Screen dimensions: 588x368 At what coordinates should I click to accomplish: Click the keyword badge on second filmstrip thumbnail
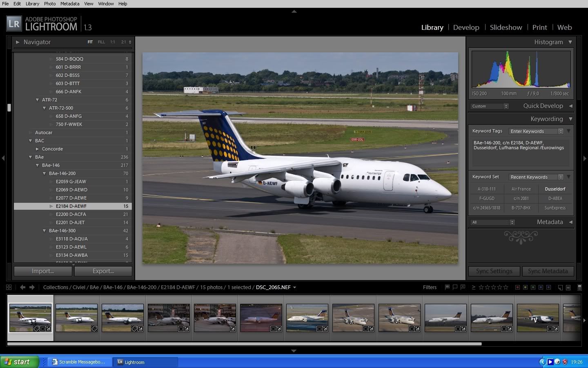pyautogui.click(x=94, y=329)
